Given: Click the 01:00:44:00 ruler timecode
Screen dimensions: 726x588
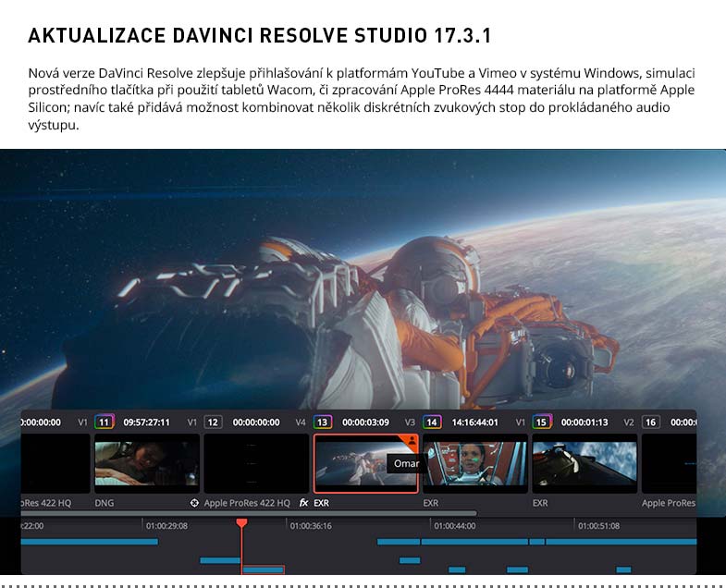Looking at the screenshot, I should [455, 526].
